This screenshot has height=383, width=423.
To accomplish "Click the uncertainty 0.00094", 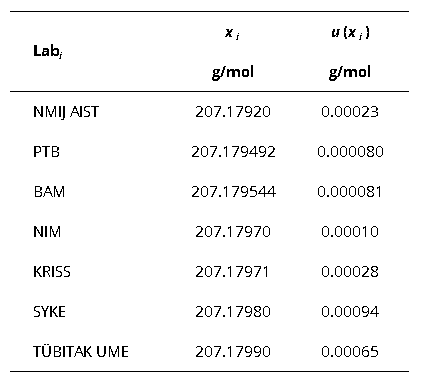I will (350, 312).
